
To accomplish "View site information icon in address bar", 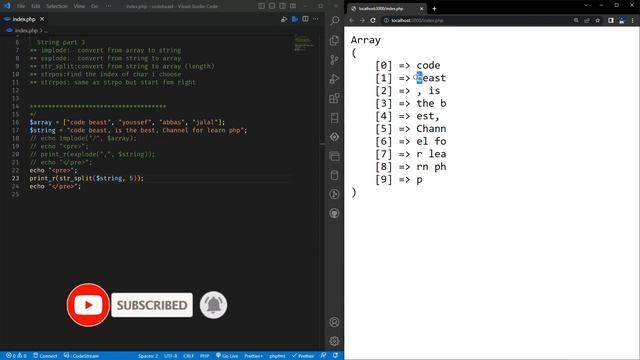I will (386, 20).
